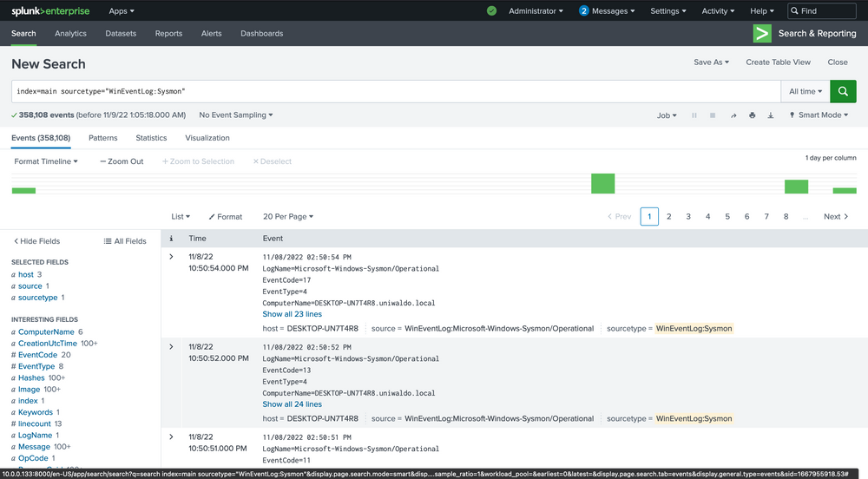Screen dimensions: 868x479
Task: Open the Dashboards navigation tab
Action: click(261, 34)
